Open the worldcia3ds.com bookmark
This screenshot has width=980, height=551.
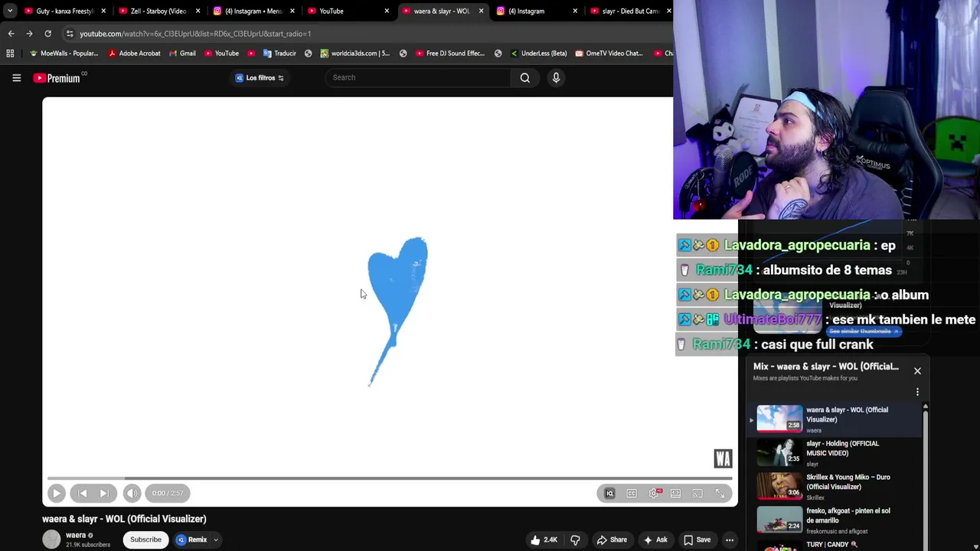355,54
